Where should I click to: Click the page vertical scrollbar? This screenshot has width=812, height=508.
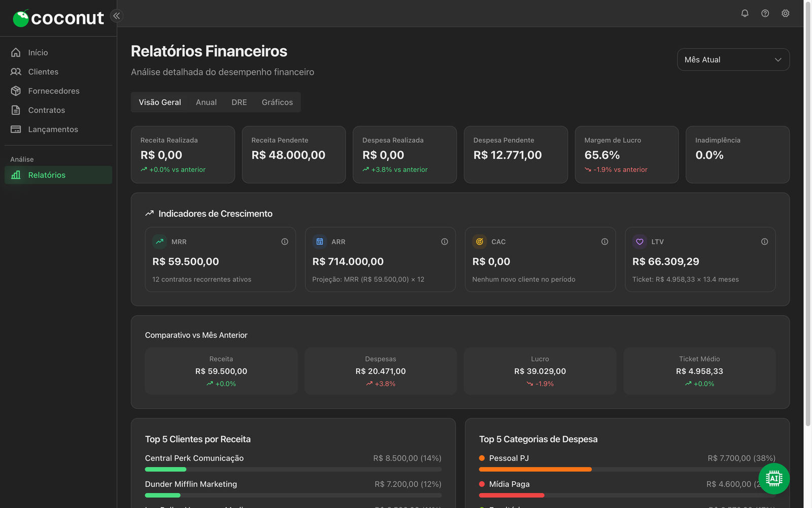tap(808, 213)
